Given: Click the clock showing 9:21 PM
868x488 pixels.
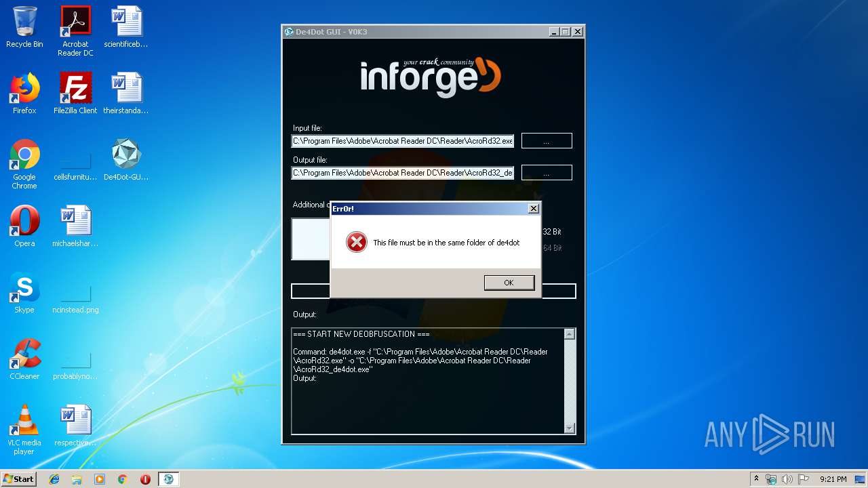Looking at the screenshot, I should (x=833, y=479).
